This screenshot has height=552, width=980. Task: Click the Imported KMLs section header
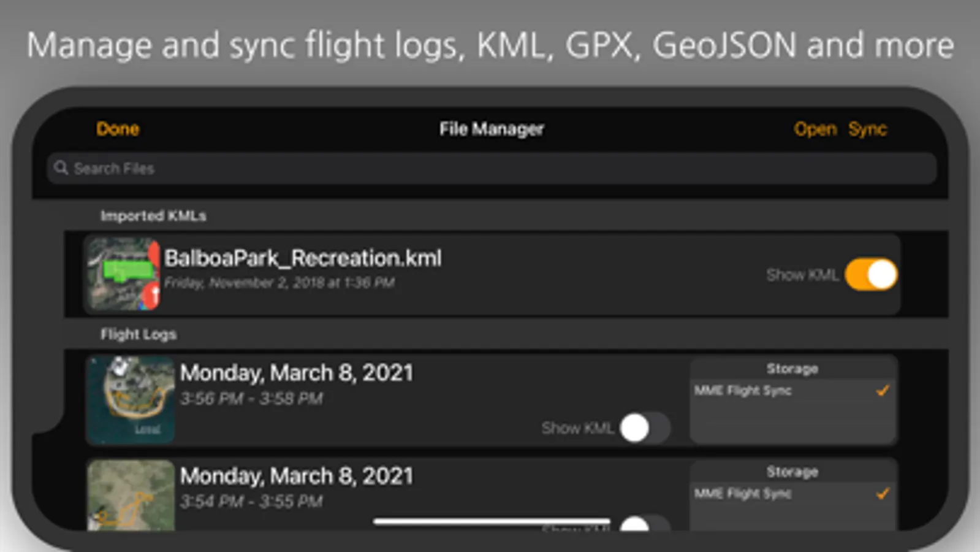pyautogui.click(x=153, y=216)
